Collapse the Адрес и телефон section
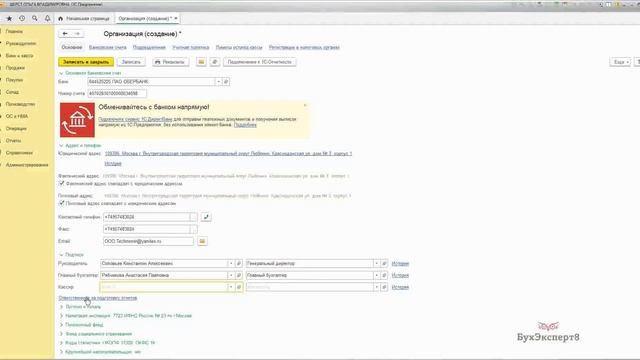 (61, 145)
